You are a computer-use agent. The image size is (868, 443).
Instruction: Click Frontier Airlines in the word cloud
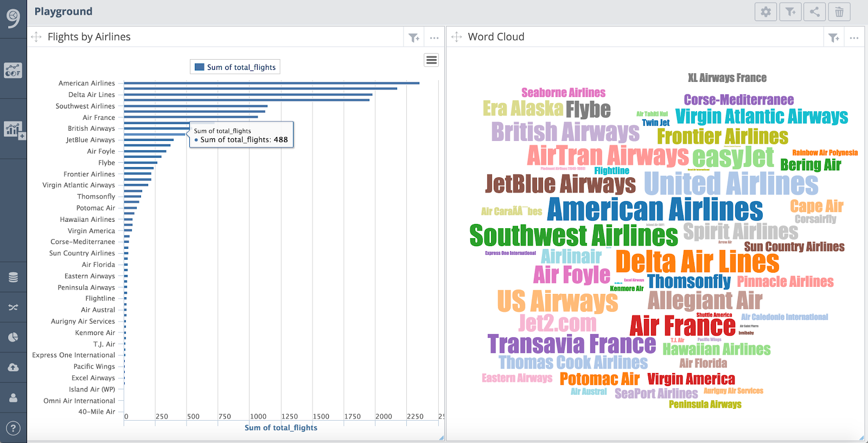coord(723,136)
